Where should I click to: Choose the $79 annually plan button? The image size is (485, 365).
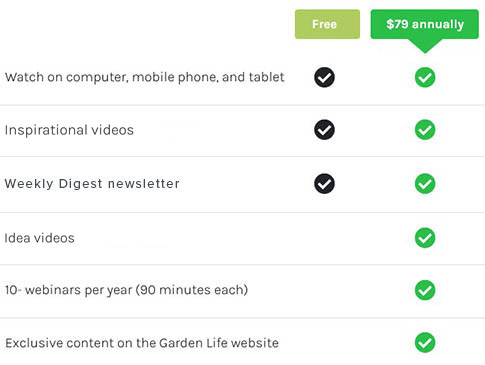pos(425,24)
